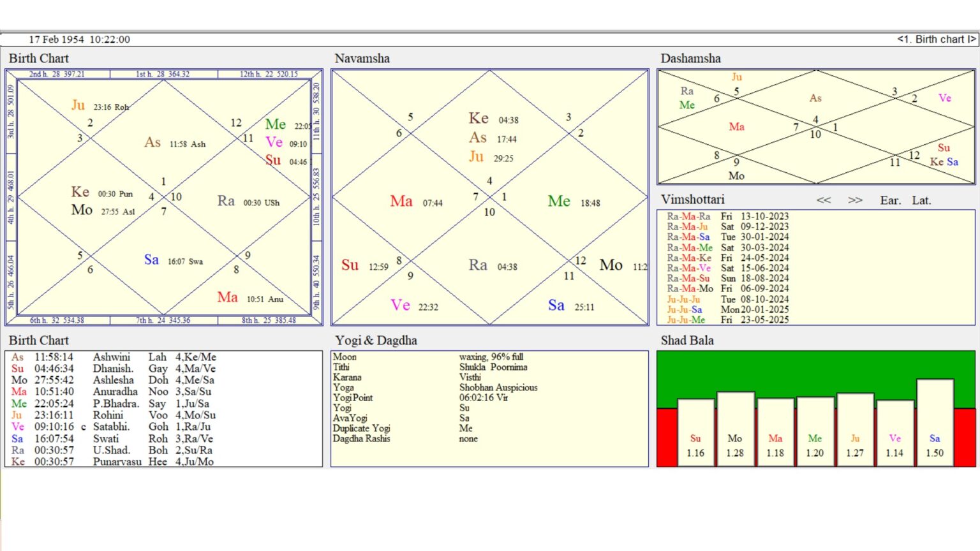
Task: Click Rahu in the Birth Chart diagram
Action: (x=226, y=201)
